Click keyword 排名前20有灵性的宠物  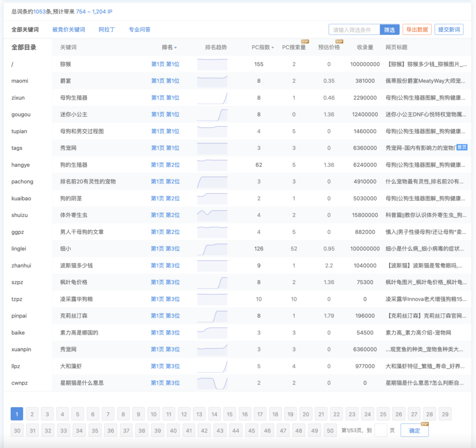click(x=88, y=181)
